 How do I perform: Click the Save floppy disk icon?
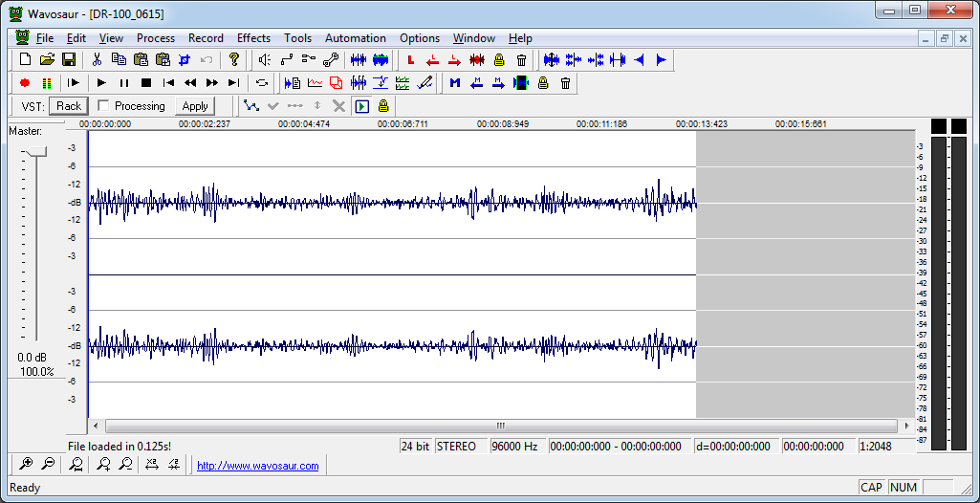coord(69,59)
